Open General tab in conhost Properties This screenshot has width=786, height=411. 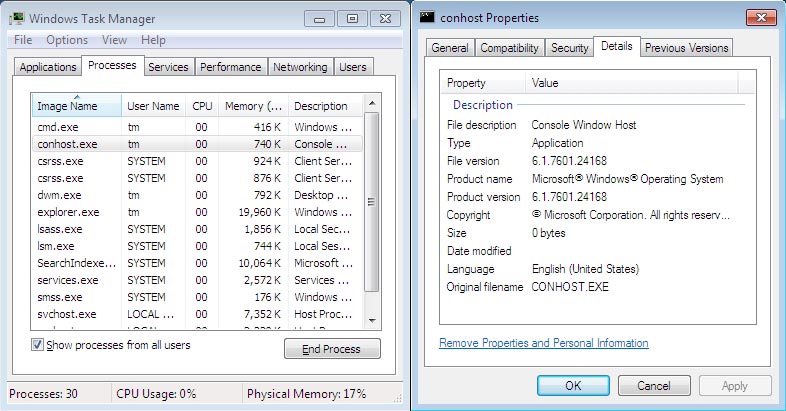tap(450, 48)
